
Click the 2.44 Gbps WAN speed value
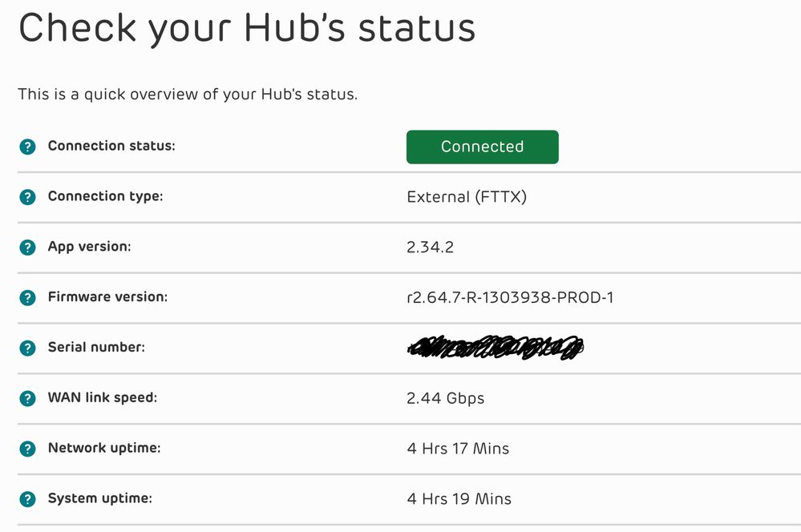tap(446, 398)
